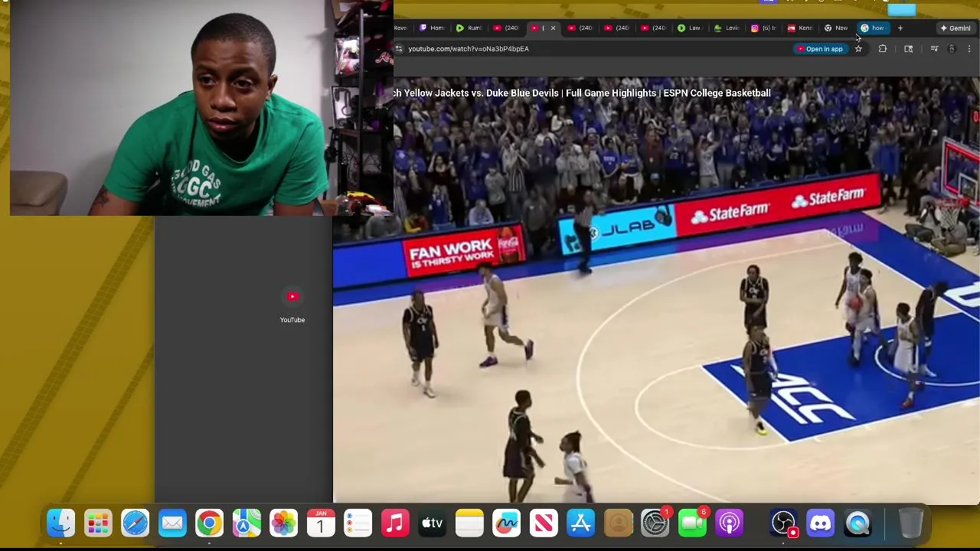Screen dimensions: 980x551
Task: Open the Gemini button in Chrome
Action: click(x=955, y=28)
